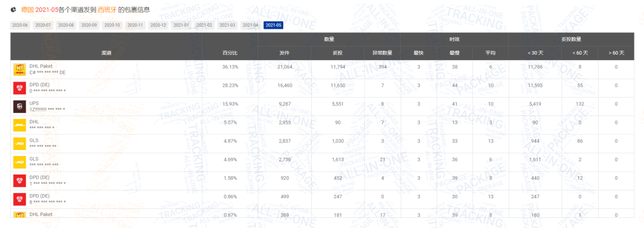This screenshot has width=644, height=228.
Task: Click the DPD (DE) 8 *** carrier logo
Action: click(20, 199)
